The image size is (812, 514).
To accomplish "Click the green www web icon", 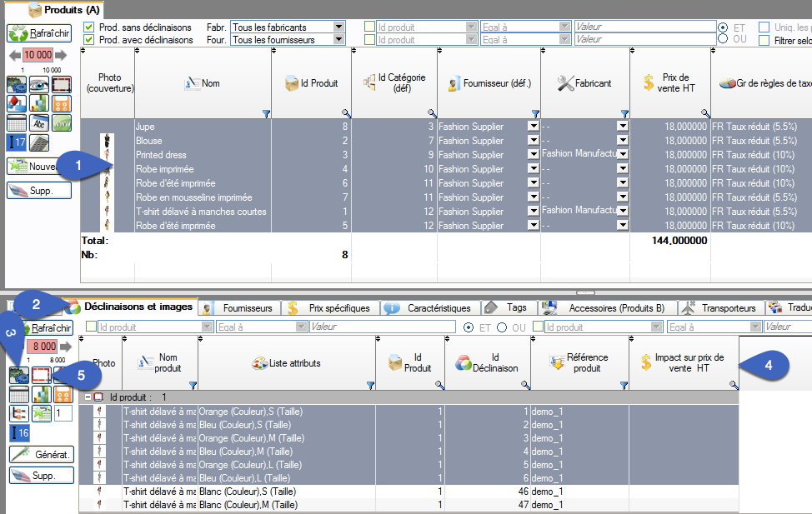I will pyautogui.click(x=61, y=122).
